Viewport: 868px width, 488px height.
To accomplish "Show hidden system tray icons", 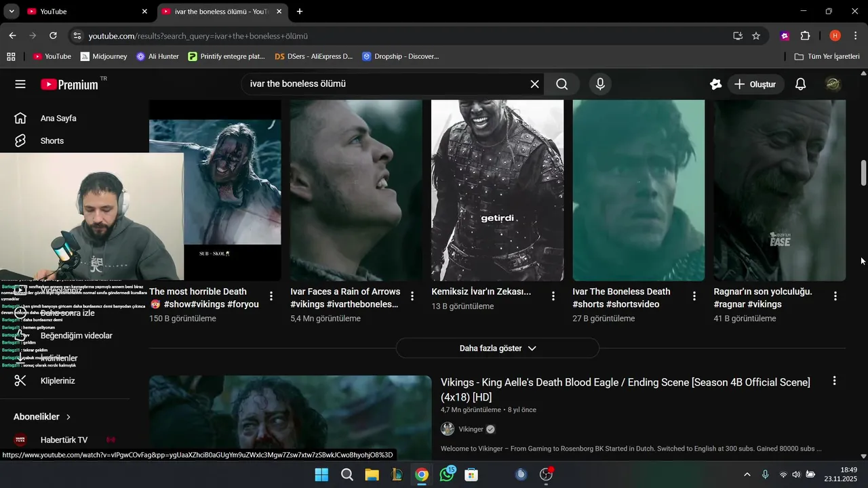I will click(747, 474).
